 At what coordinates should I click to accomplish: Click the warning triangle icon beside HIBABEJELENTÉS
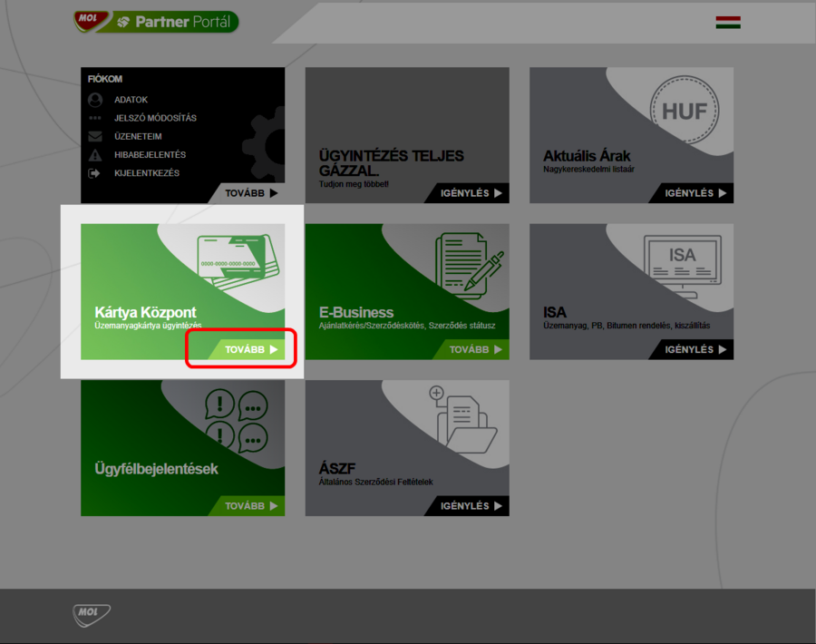[95, 155]
